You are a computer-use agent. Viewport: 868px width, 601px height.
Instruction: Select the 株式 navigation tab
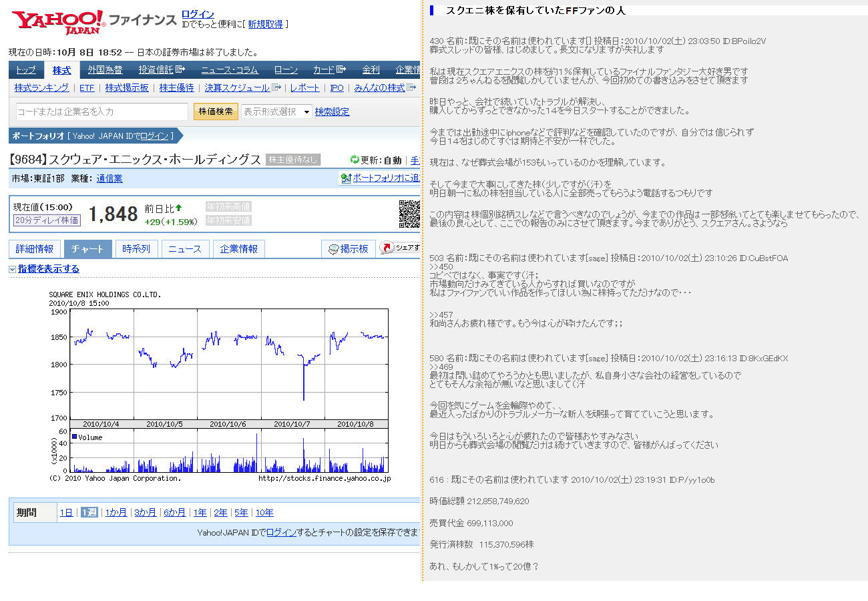(62, 69)
